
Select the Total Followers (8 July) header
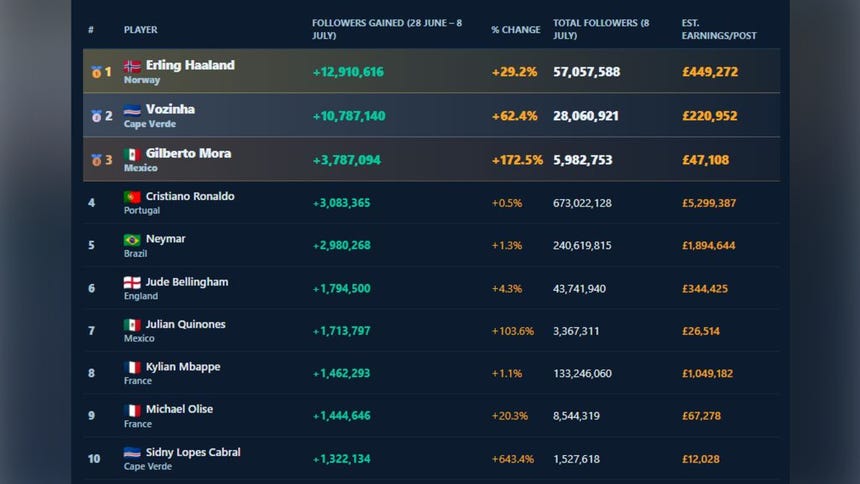point(601,29)
